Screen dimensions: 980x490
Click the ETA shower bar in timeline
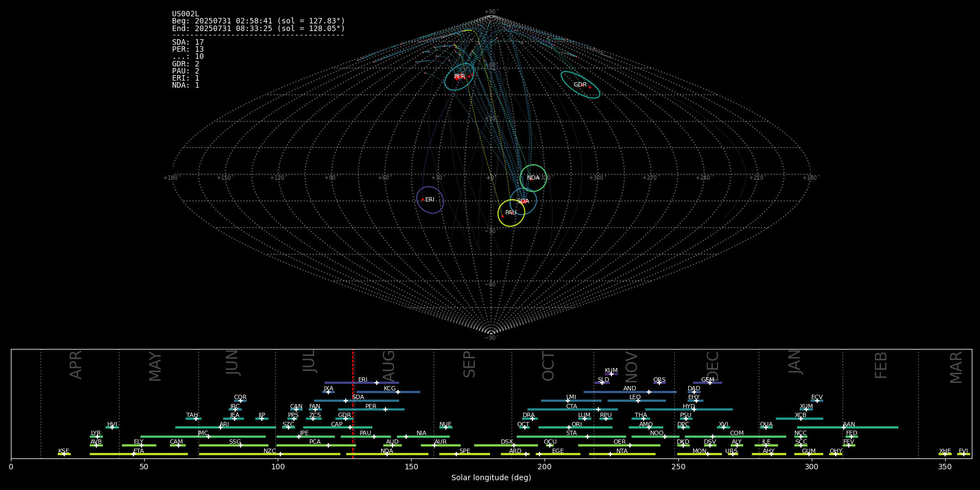tap(139, 454)
